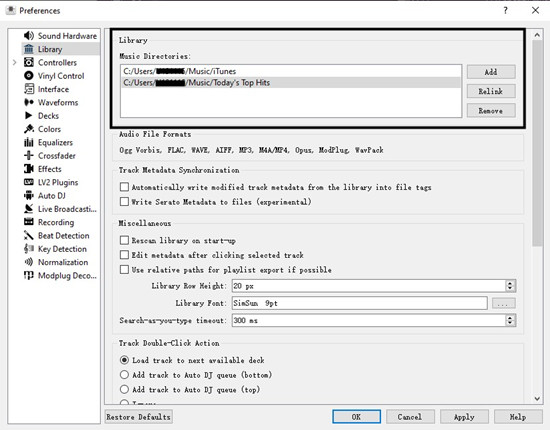Image resolution: width=550 pixels, height=430 pixels.
Task: Click the Library Font text field
Action: coord(360,303)
